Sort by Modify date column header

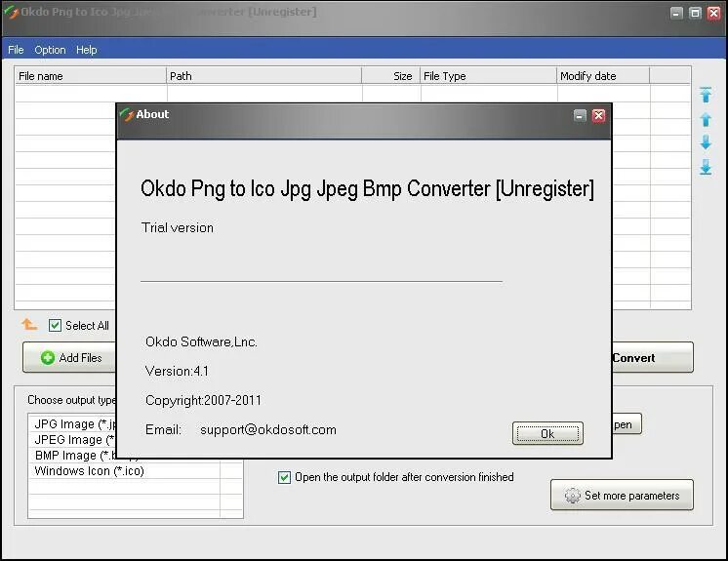coord(603,76)
